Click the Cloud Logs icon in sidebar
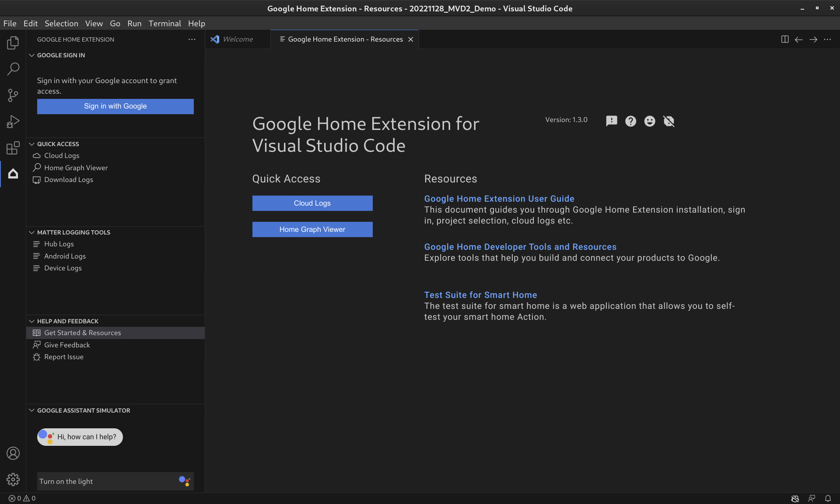The width and height of the screenshot is (840, 504). pyautogui.click(x=37, y=155)
